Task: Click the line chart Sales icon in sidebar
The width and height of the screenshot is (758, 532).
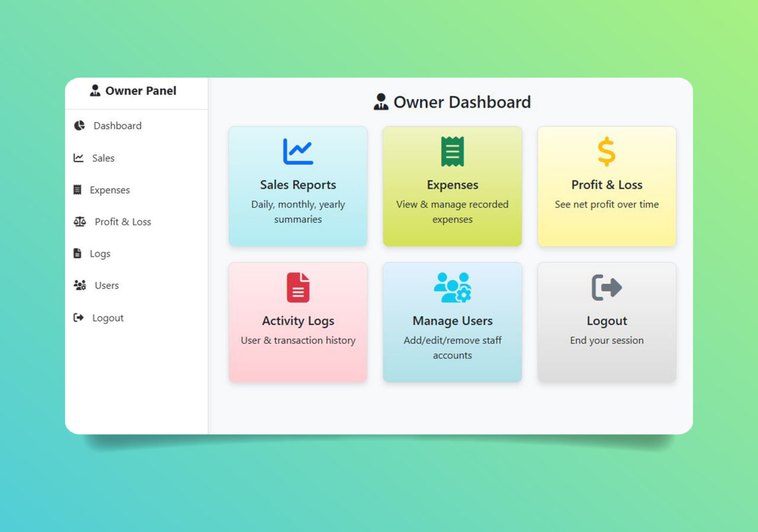Action: tap(79, 157)
